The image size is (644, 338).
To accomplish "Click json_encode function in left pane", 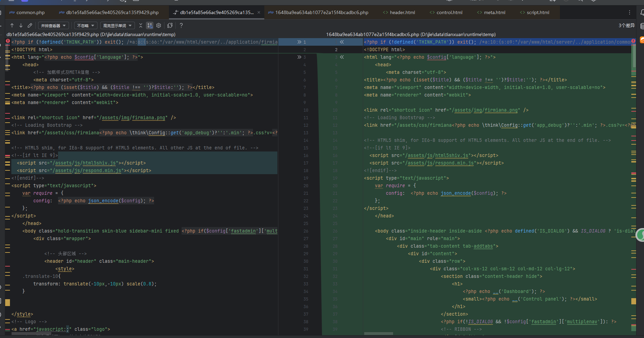I will [103, 201].
